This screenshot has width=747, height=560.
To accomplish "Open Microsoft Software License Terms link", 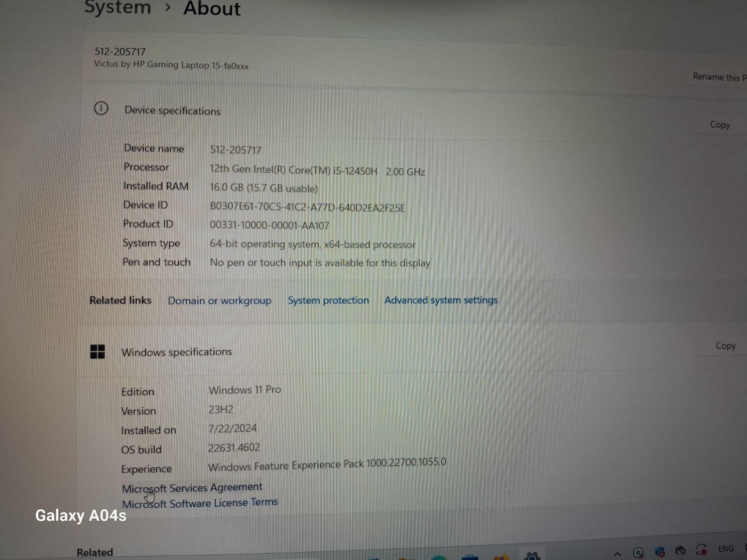I will click(200, 503).
